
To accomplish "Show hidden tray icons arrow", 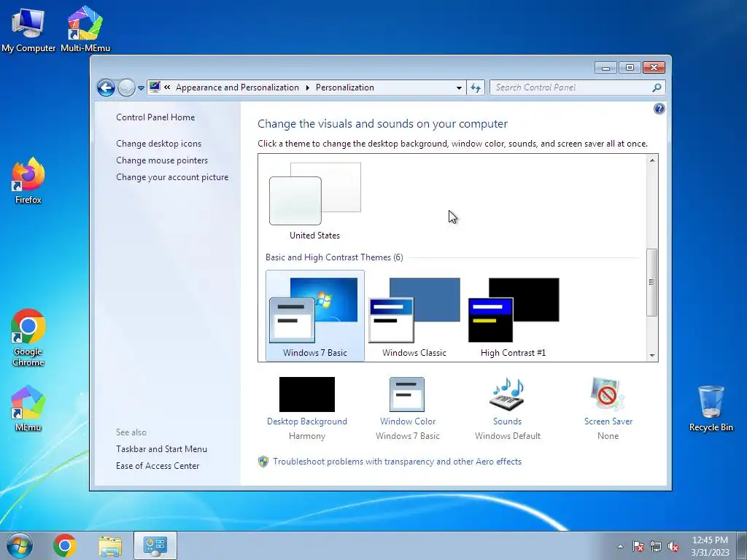I will [620, 546].
